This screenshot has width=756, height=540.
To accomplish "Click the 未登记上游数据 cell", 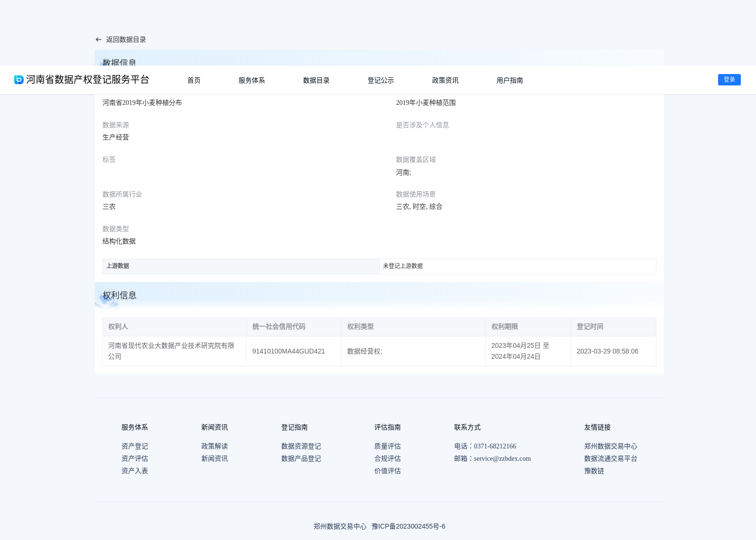I will pyautogui.click(x=518, y=266).
